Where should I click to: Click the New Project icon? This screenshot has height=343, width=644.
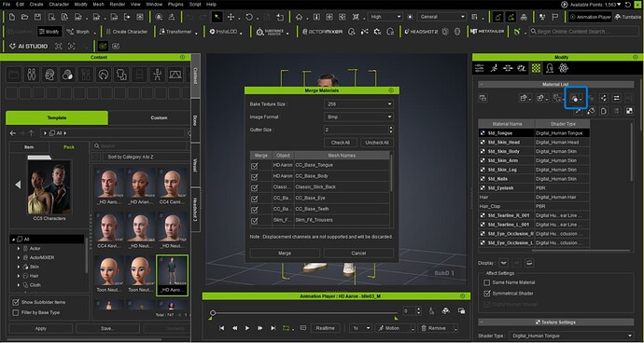(12, 17)
